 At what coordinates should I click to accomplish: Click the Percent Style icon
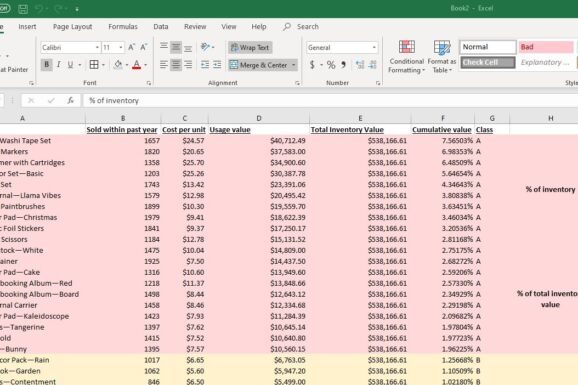pos(331,65)
